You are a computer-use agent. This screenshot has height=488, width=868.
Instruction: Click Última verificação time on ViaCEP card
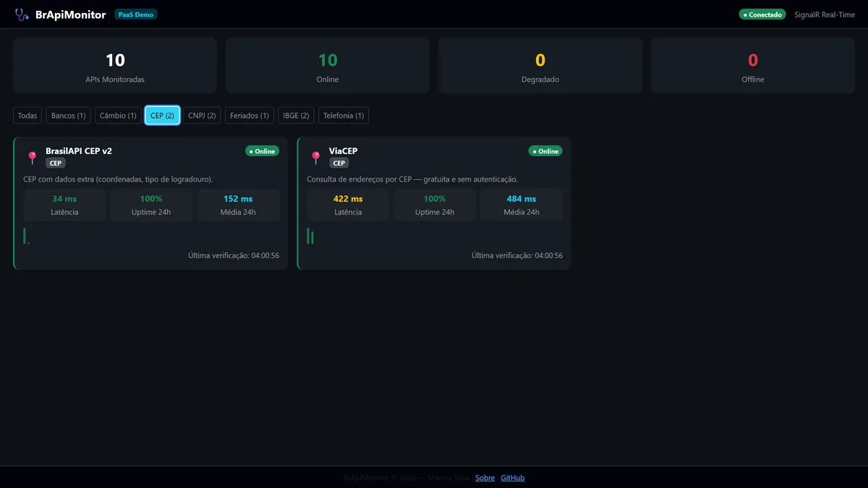(517, 255)
